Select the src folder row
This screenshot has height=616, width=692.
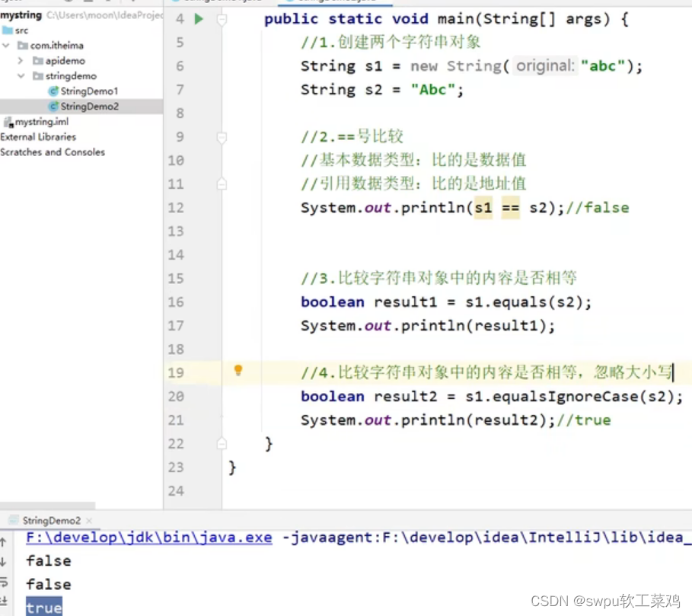(x=81, y=30)
